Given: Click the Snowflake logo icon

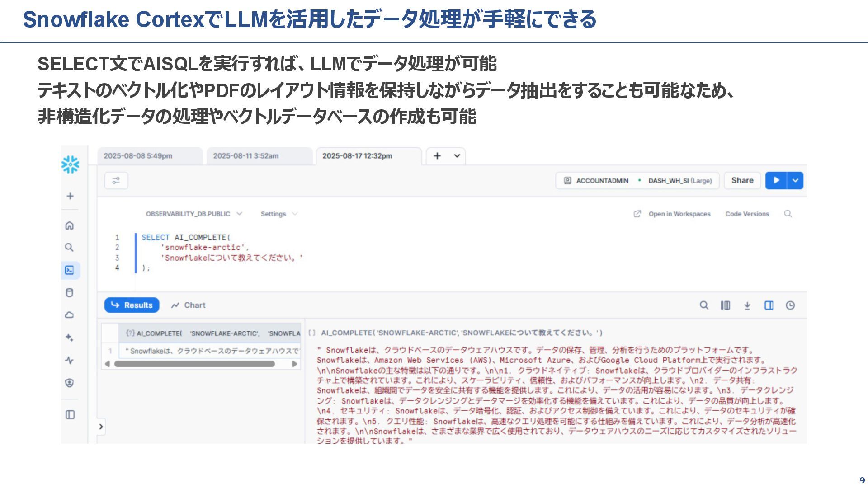Looking at the screenshot, I should 70,164.
